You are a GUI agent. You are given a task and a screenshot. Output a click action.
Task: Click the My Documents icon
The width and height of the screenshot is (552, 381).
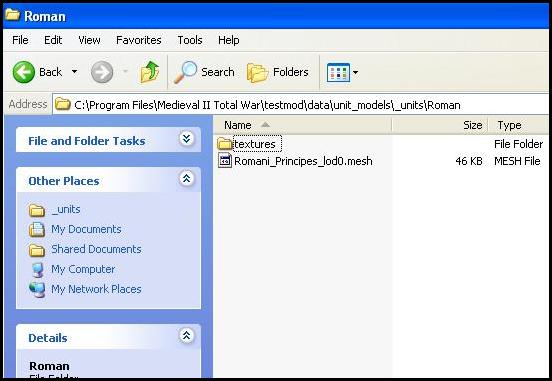pos(37,230)
